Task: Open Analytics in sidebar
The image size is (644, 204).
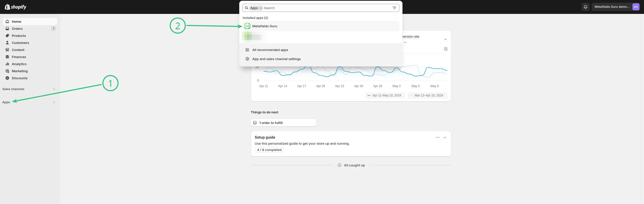Action: [30, 64]
